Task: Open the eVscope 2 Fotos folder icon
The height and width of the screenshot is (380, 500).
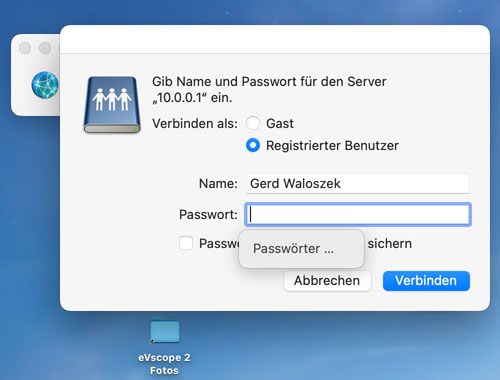Action: tap(165, 330)
